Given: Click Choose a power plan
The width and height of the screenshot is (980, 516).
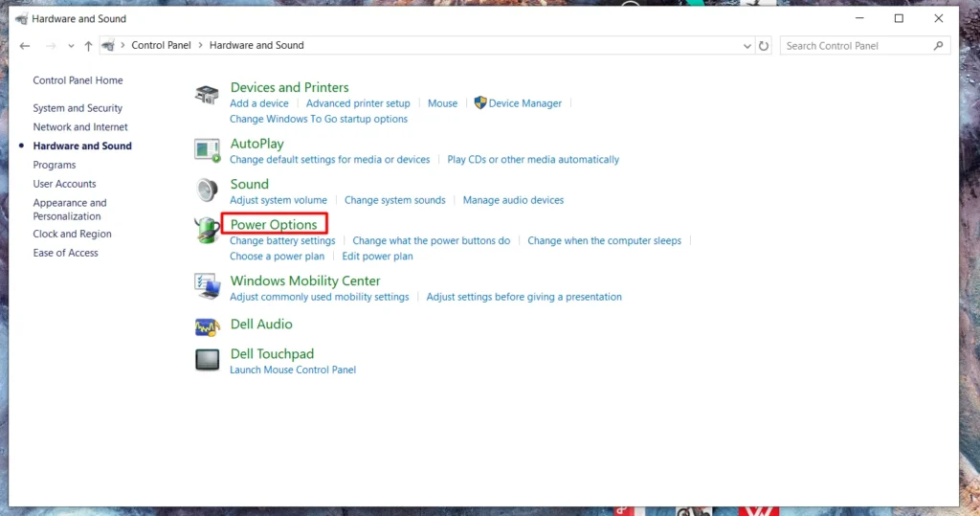Looking at the screenshot, I should tap(277, 257).
